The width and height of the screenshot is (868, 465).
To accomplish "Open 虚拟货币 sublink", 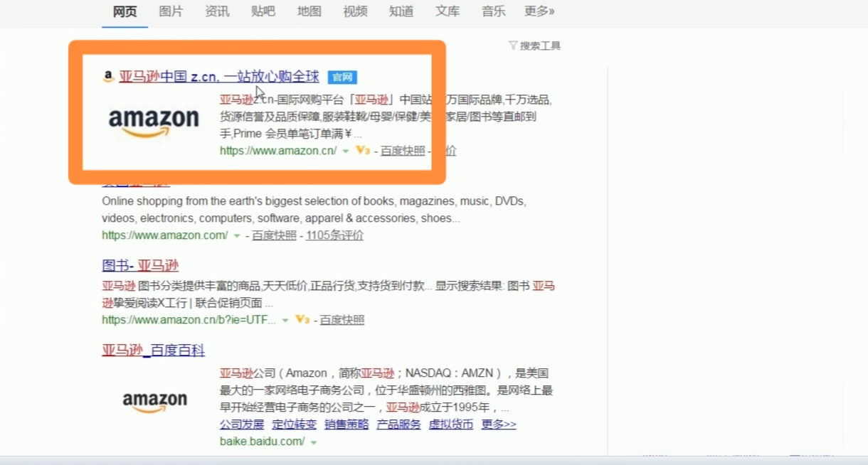I will pos(451,424).
